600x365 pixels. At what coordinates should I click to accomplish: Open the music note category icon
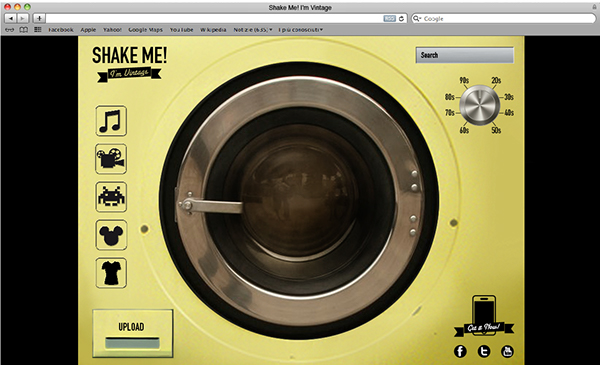(111, 121)
